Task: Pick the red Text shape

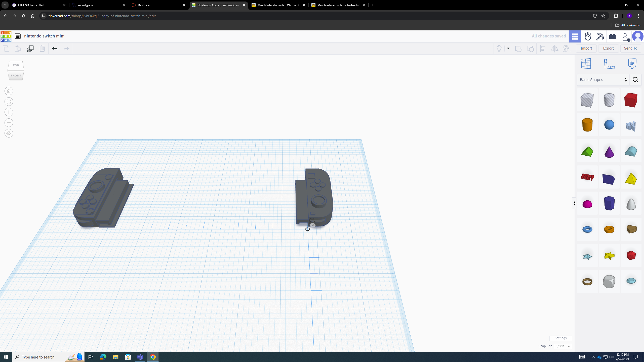Action: [x=587, y=177]
